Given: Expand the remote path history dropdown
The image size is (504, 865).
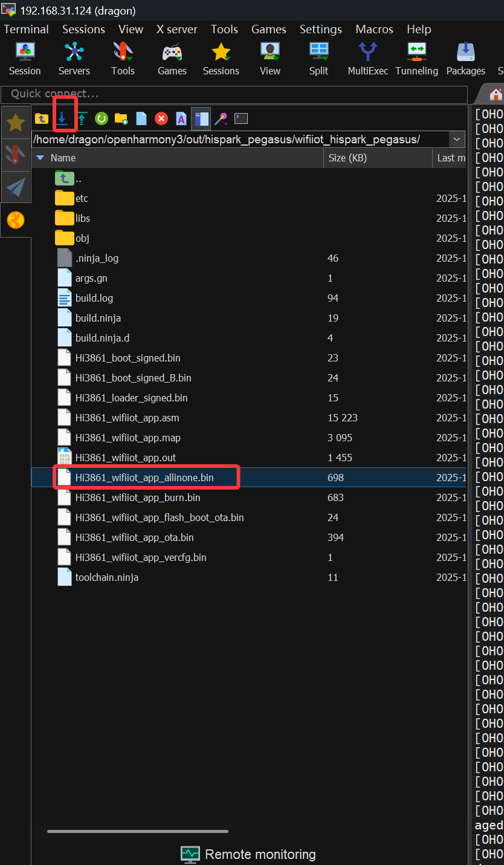Looking at the screenshot, I should [457, 140].
